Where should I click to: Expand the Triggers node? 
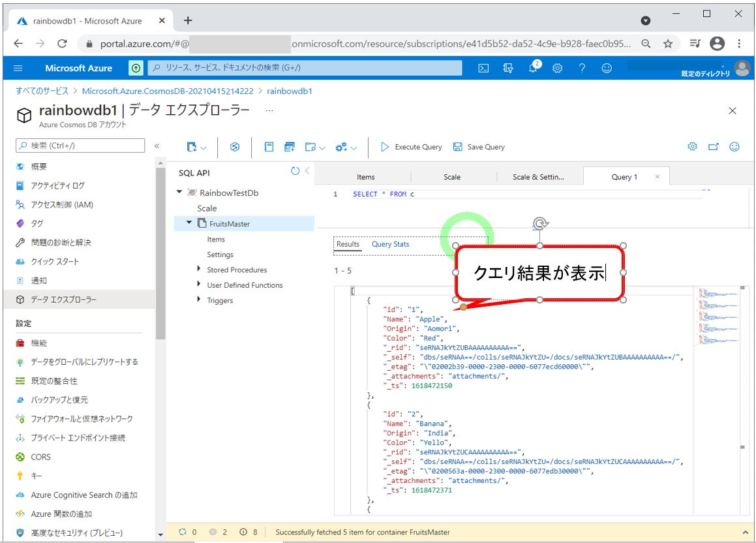tap(199, 300)
